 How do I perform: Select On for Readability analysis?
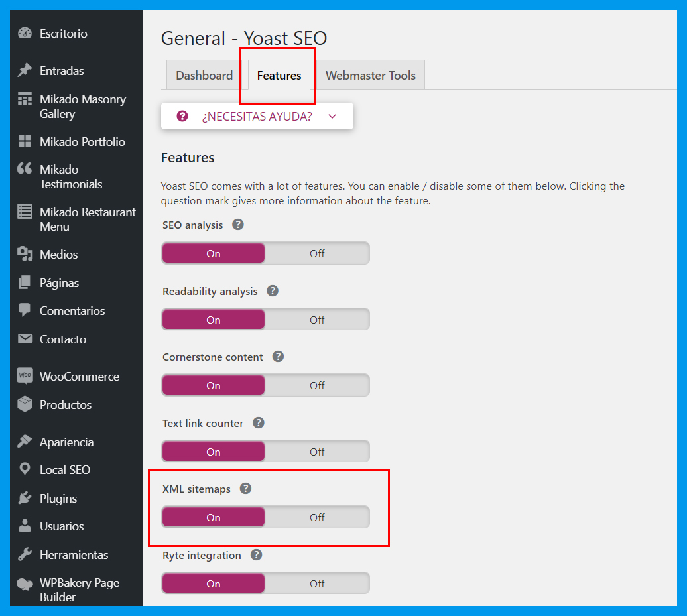click(214, 320)
